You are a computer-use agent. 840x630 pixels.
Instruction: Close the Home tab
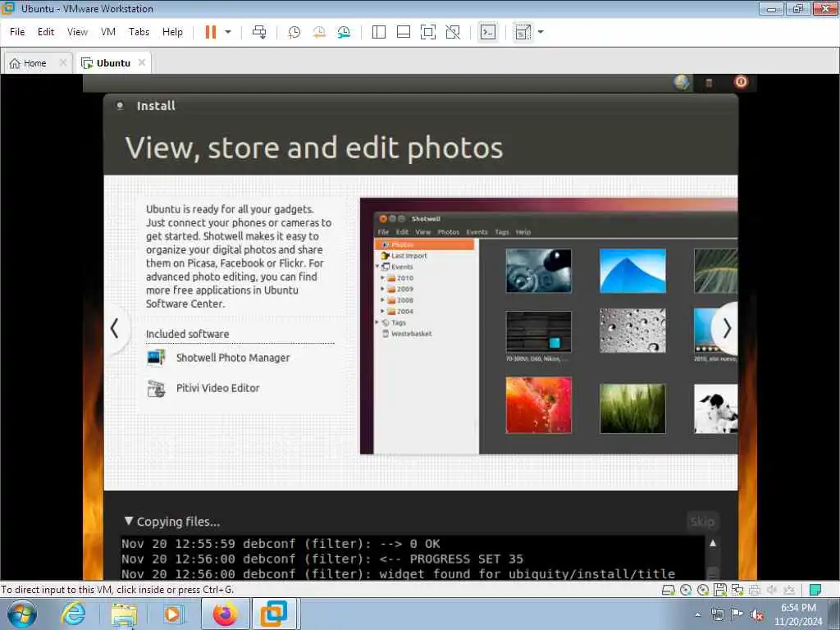tap(62, 62)
